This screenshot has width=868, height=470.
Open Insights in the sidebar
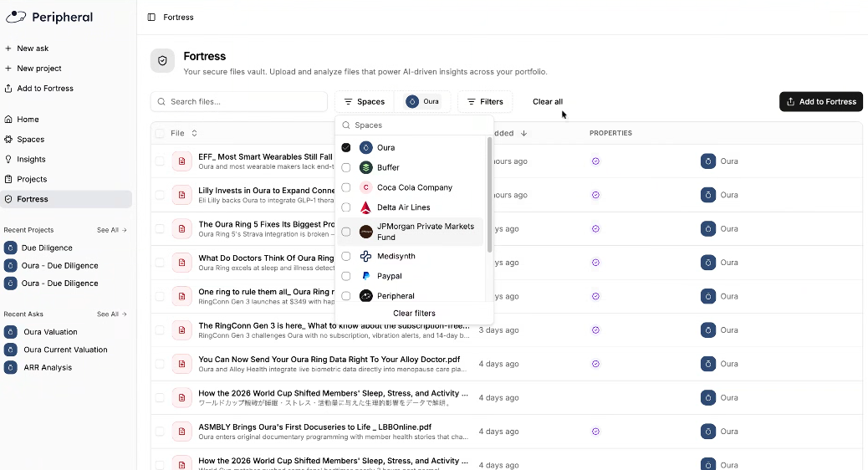click(66, 159)
